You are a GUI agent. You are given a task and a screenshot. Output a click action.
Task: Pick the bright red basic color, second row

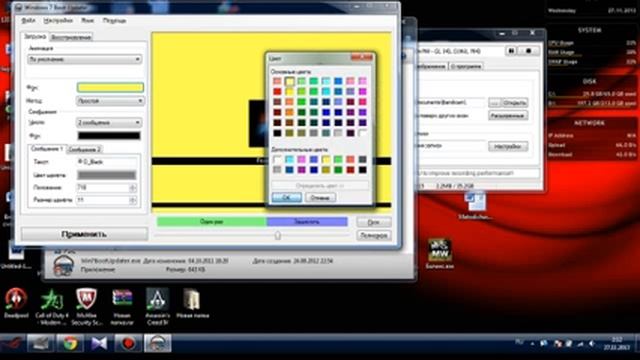pos(278,91)
